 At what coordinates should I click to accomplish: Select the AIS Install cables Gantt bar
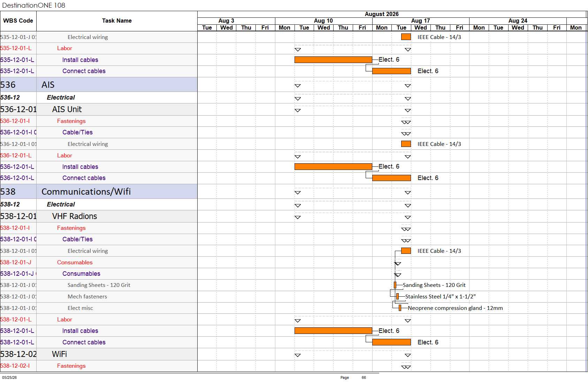pos(333,167)
